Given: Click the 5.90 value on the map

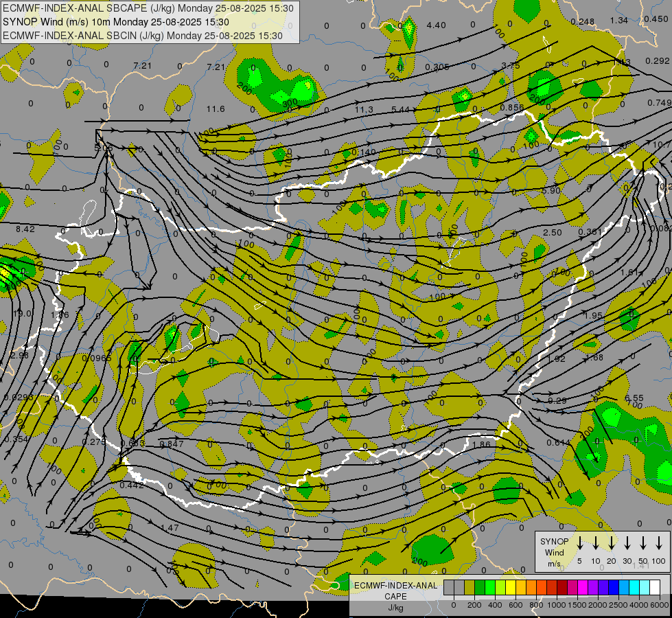Looking at the screenshot, I should tap(551, 190).
